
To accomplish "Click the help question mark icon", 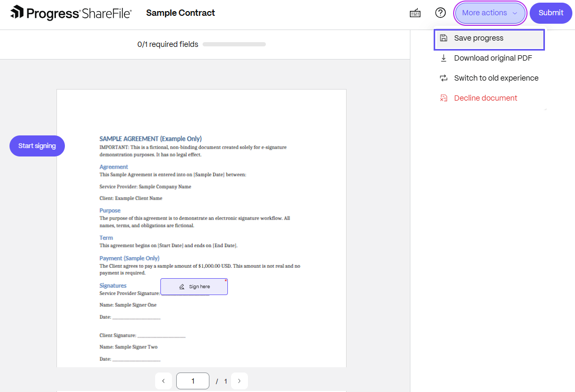I will coord(440,13).
